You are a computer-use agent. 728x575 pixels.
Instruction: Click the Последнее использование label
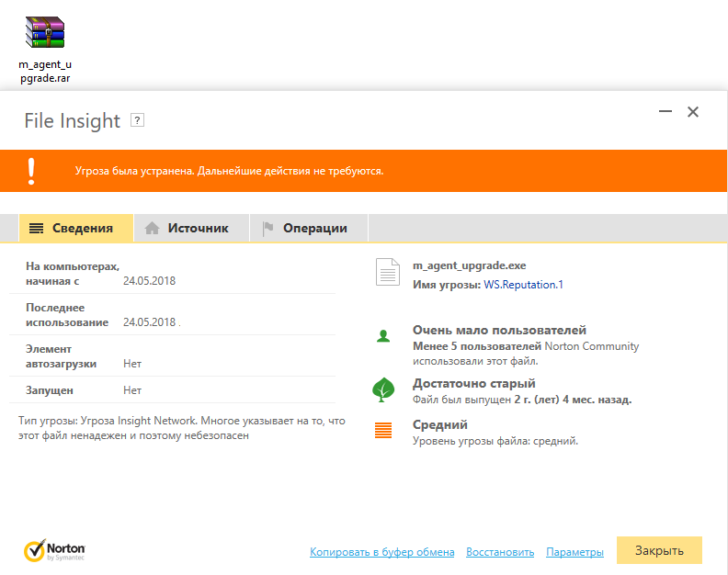67,315
